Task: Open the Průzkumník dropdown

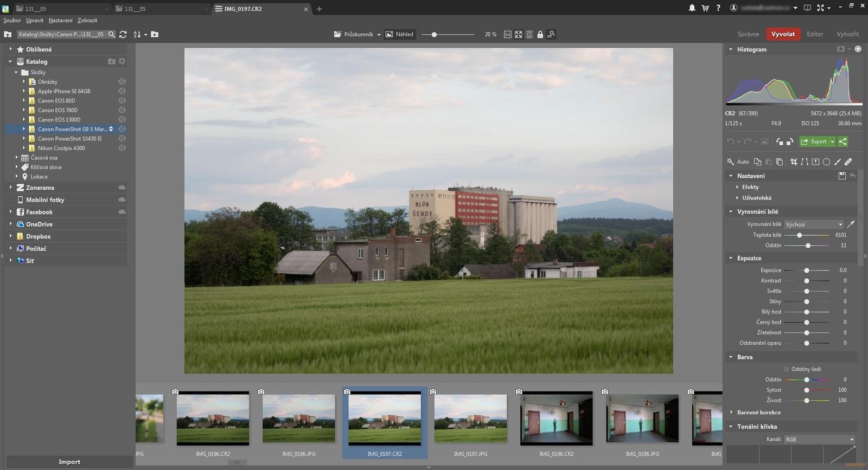Action: pyautogui.click(x=358, y=34)
